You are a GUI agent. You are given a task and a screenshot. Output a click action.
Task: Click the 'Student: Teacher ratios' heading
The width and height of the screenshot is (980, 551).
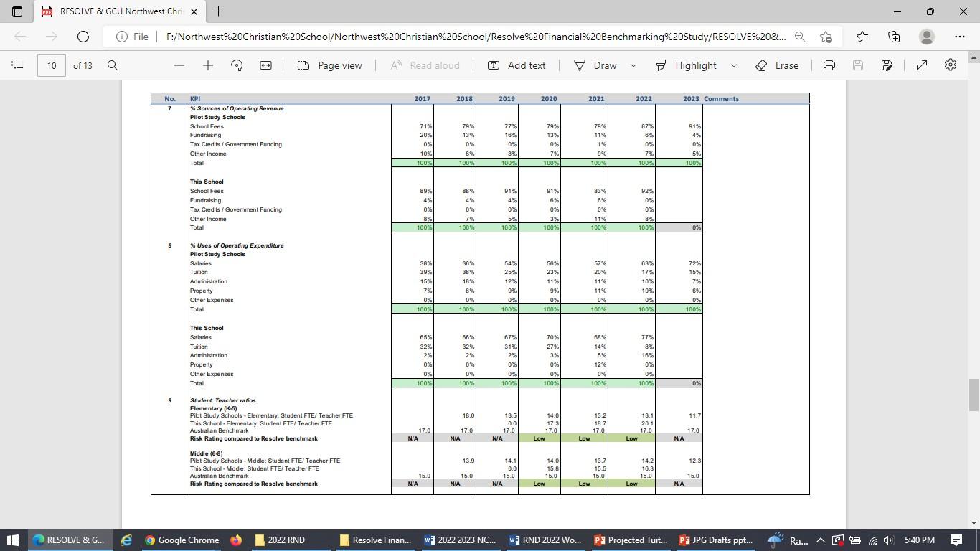[223, 400]
